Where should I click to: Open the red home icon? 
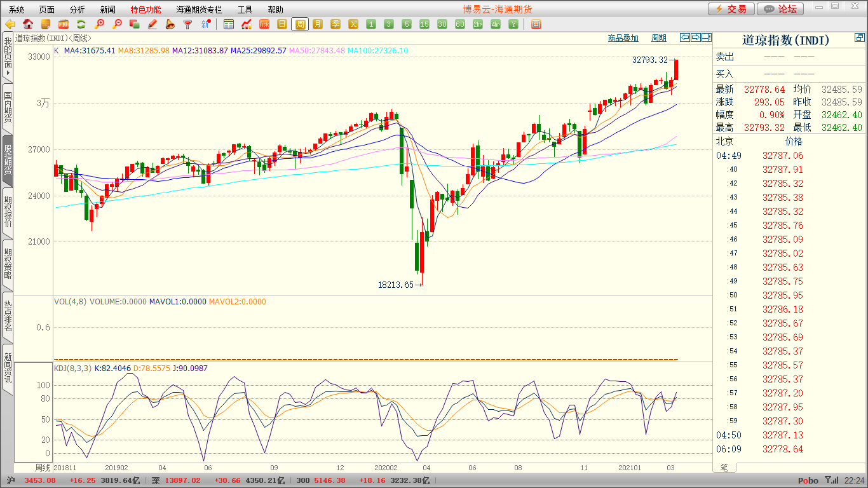(x=28, y=24)
